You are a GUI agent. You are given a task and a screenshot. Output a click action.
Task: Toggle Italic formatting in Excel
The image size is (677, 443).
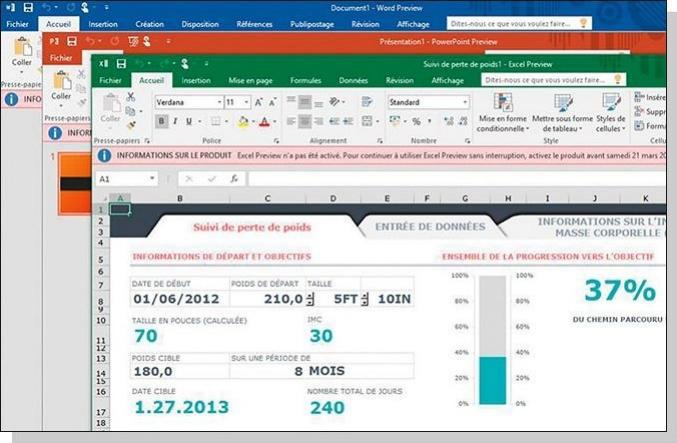tap(175, 121)
